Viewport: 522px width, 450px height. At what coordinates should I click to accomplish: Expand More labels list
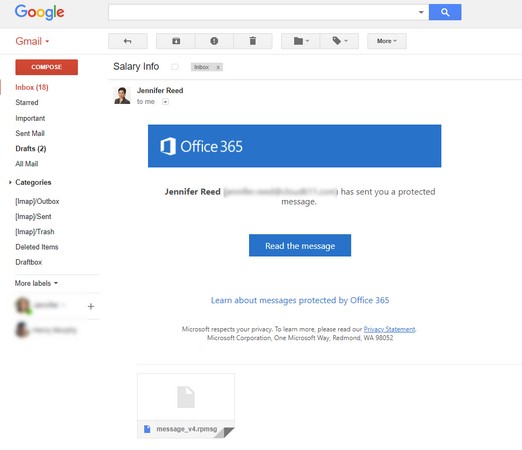click(x=36, y=283)
